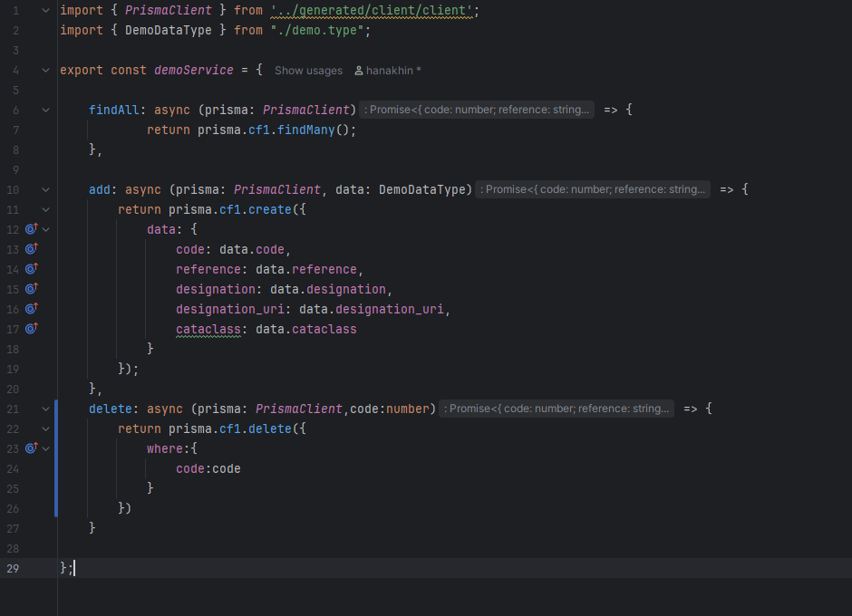
Task: Click the gutter icon on line 23 where clause
Action: coord(31,448)
